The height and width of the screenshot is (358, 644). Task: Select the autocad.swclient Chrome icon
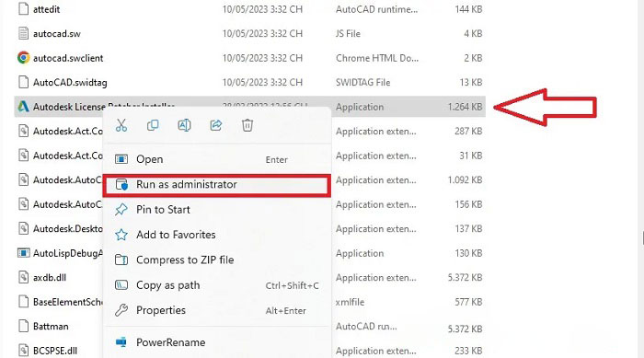(x=23, y=58)
